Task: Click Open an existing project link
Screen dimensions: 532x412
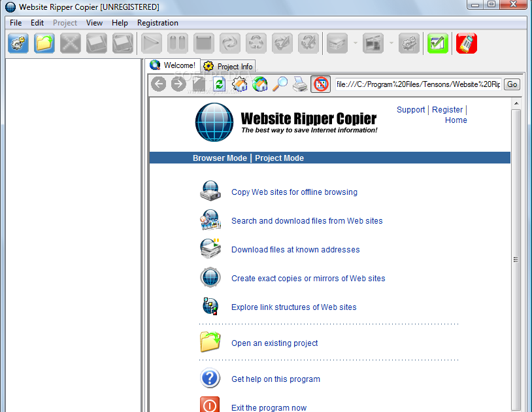Action: point(274,343)
